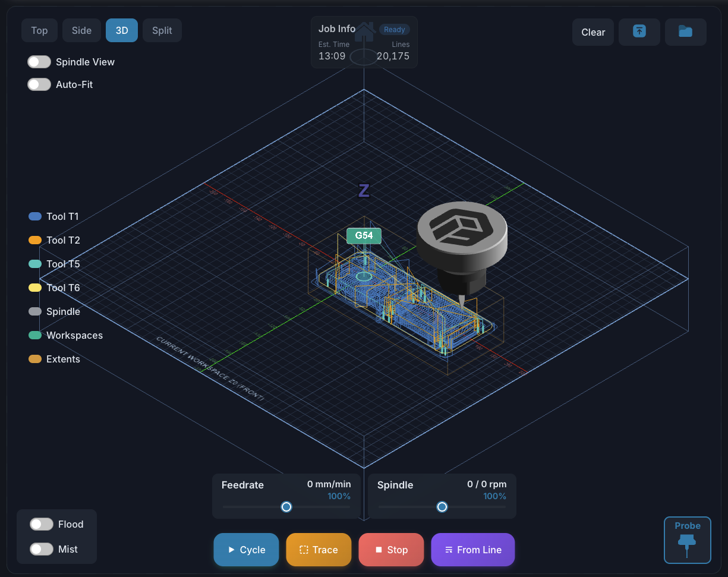Viewport: 728px width, 577px height.
Task: Click the 0 / 0 rpm value
Action: point(487,484)
